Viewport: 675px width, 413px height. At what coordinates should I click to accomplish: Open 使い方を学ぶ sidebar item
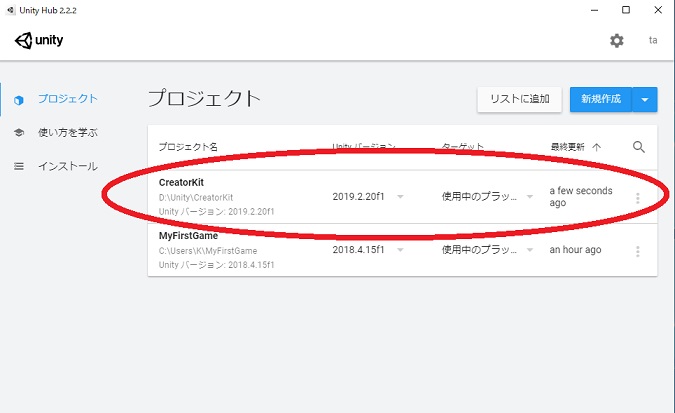click(68, 133)
